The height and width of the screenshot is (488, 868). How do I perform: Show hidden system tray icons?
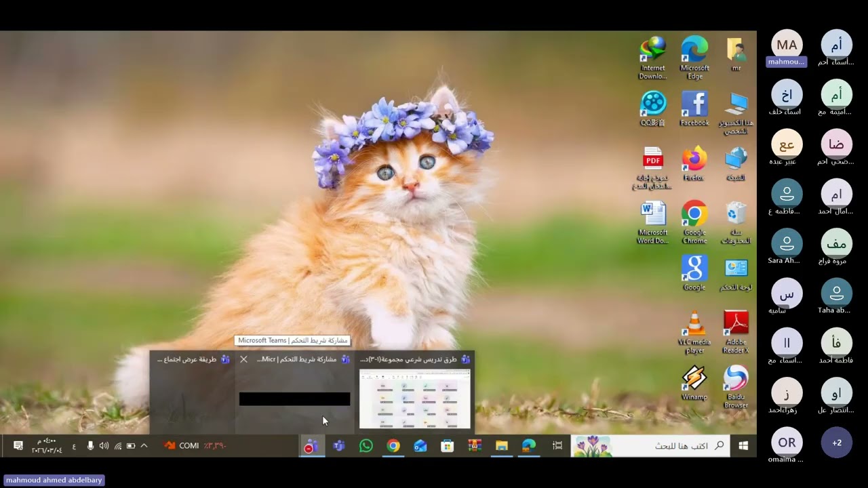point(144,445)
